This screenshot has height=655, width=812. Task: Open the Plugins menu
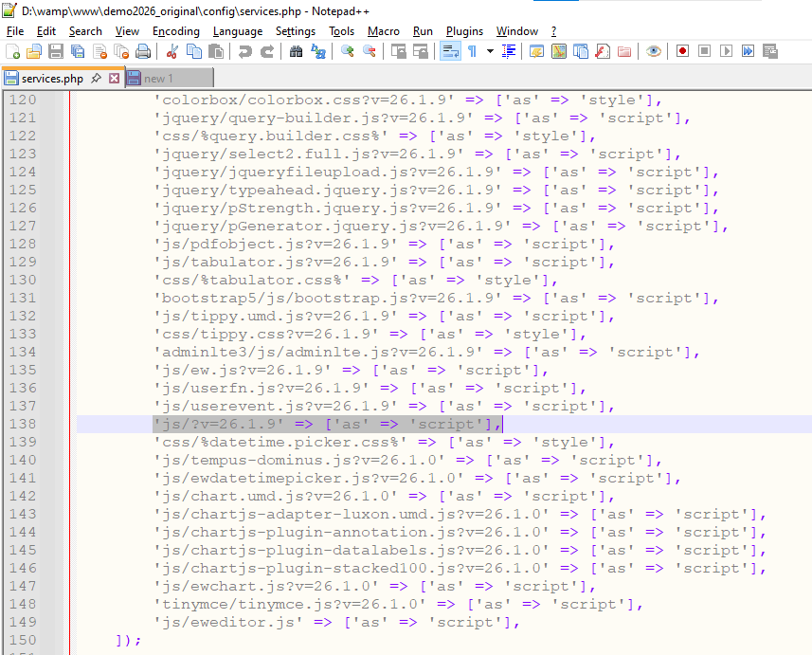(464, 31)
